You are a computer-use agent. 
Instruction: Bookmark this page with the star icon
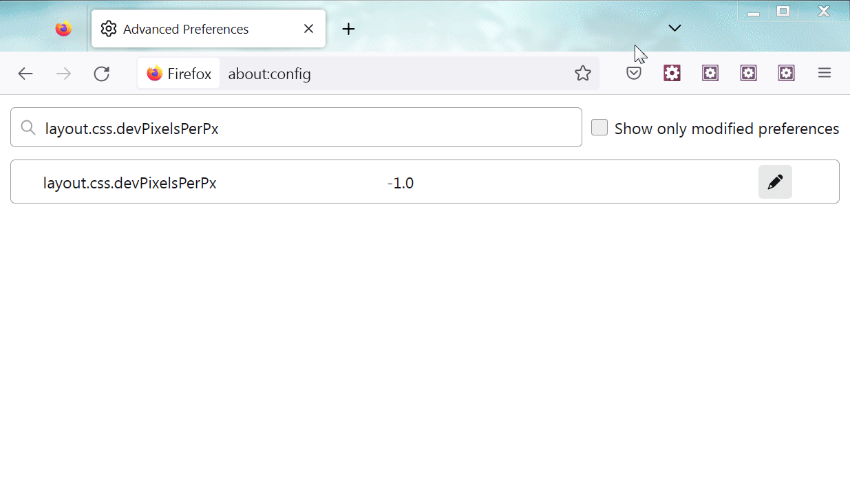pyautogui.click(x=582, y=74)
